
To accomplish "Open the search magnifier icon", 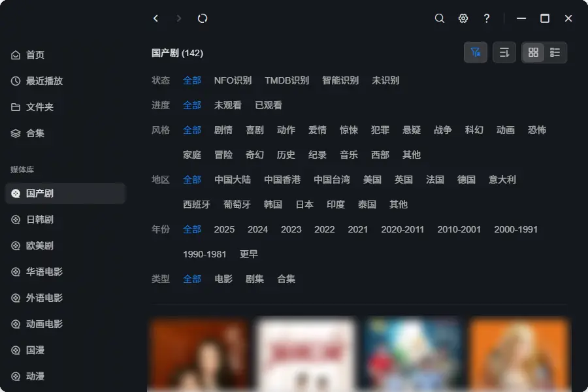I will pos(440,18).
